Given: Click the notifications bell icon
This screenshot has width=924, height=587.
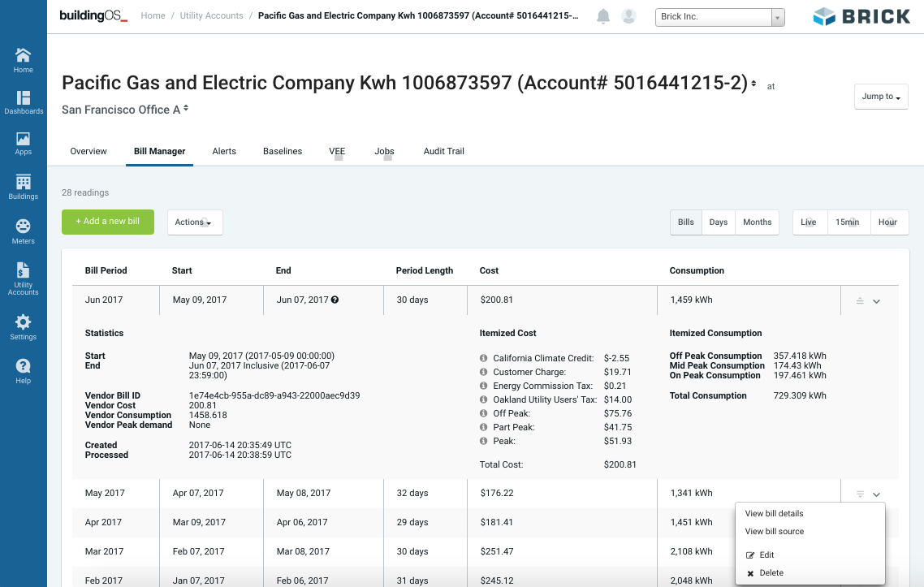Looking at the screenshot, I should [602, 16].
